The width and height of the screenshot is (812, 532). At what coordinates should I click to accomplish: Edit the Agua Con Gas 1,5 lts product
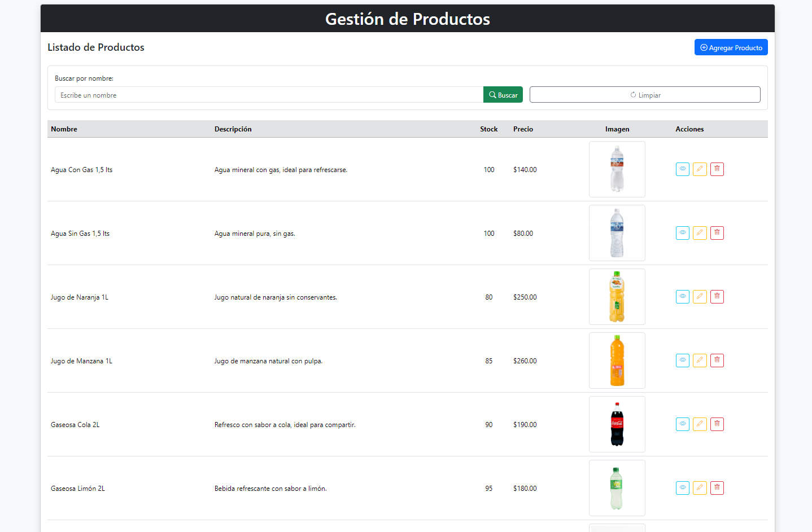coord(700,169)
